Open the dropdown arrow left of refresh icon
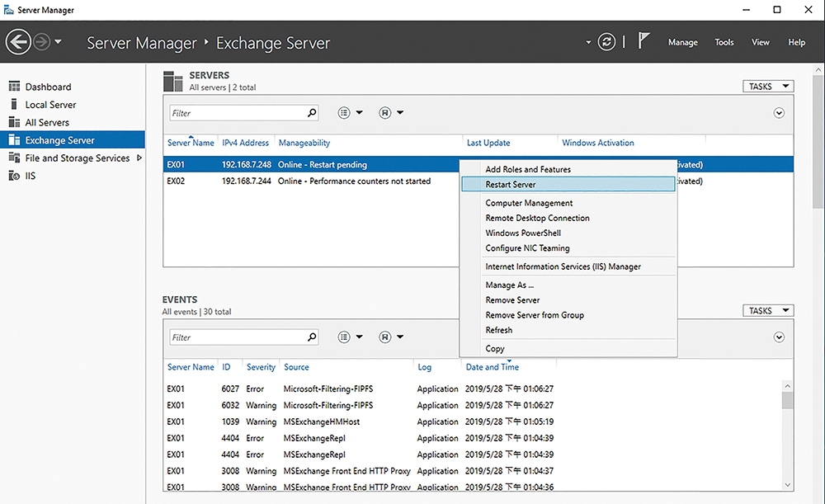 tap(588, 42)
